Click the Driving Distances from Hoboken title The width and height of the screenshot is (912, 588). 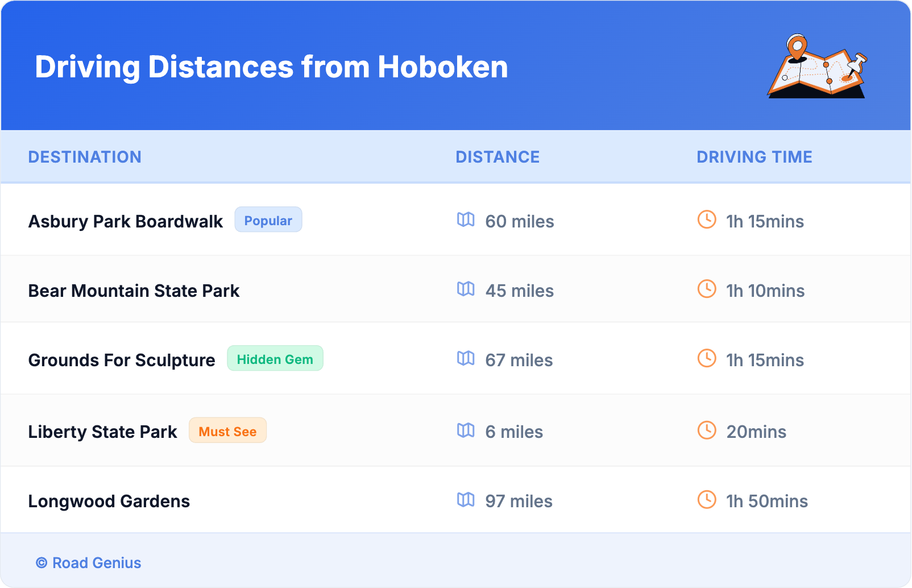click(271, 67)
